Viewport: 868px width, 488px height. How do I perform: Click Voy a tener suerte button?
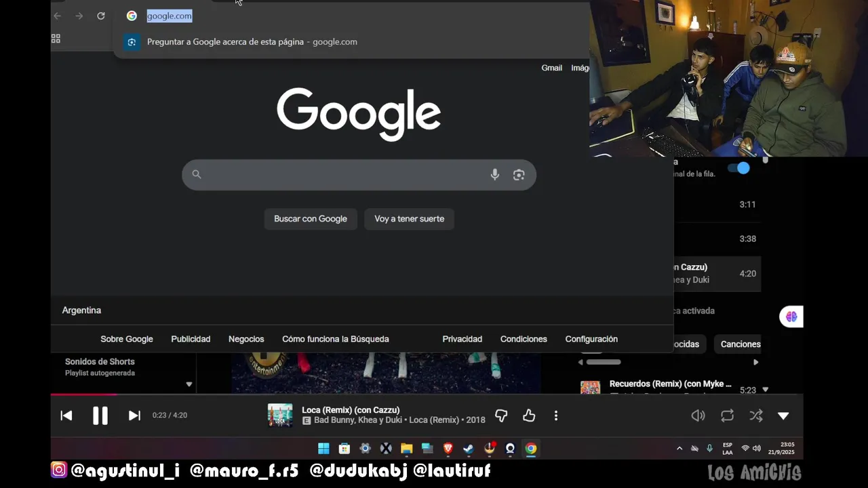pyautogui.click(x=410, y=219)
